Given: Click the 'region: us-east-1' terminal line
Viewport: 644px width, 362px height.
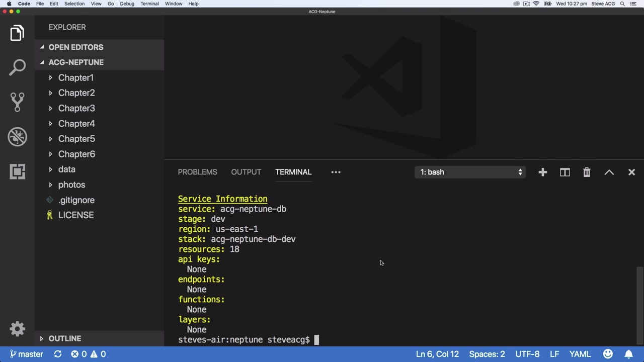Looking at the screenshot, I should [x=218, y=229].
